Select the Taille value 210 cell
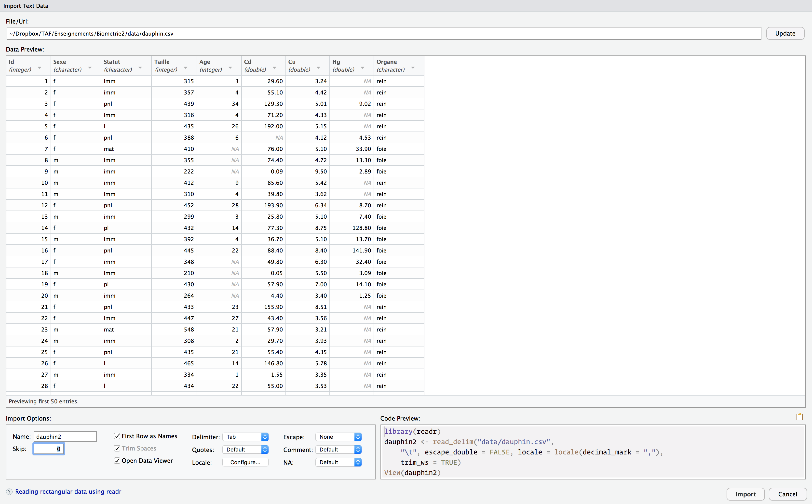Viewport: 812px width, 504px height. click(174, 273)
